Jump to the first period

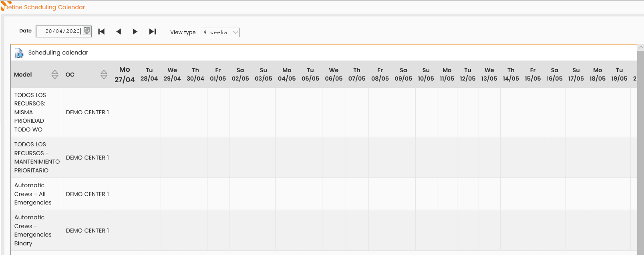point(102,32)
